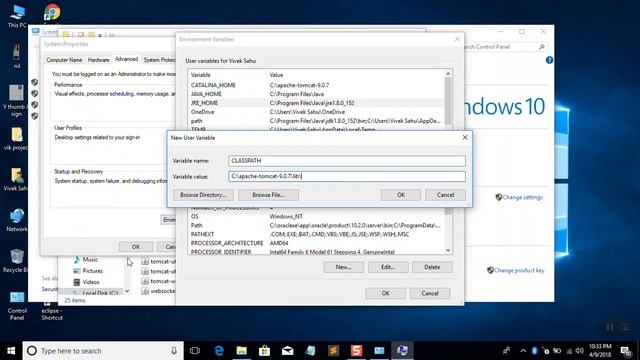Open eclipse shortcut on desktop

(x=52, y=311)
